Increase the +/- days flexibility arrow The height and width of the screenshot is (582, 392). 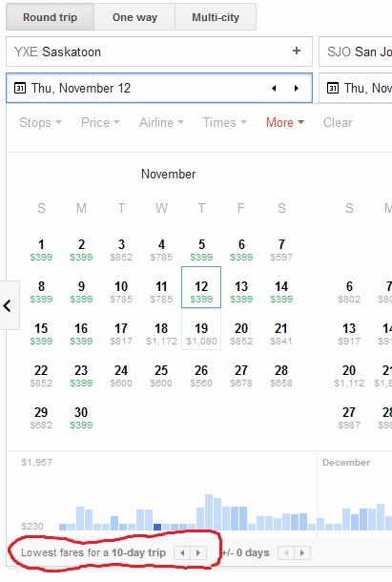[302, 553]
